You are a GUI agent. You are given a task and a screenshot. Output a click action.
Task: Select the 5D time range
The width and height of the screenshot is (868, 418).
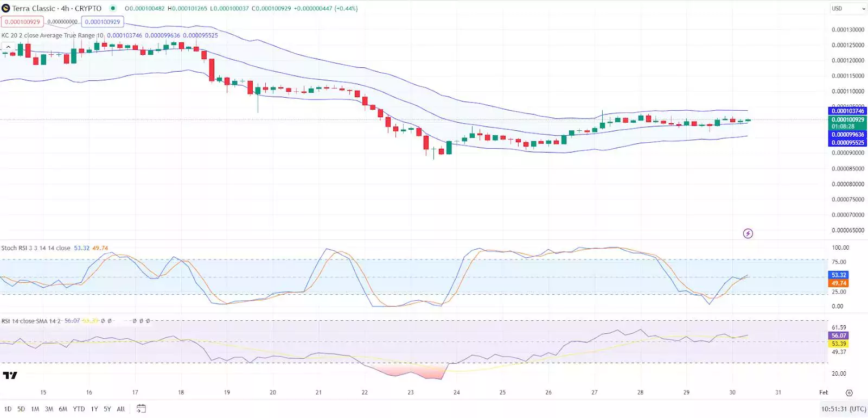(x=21, y=409)
